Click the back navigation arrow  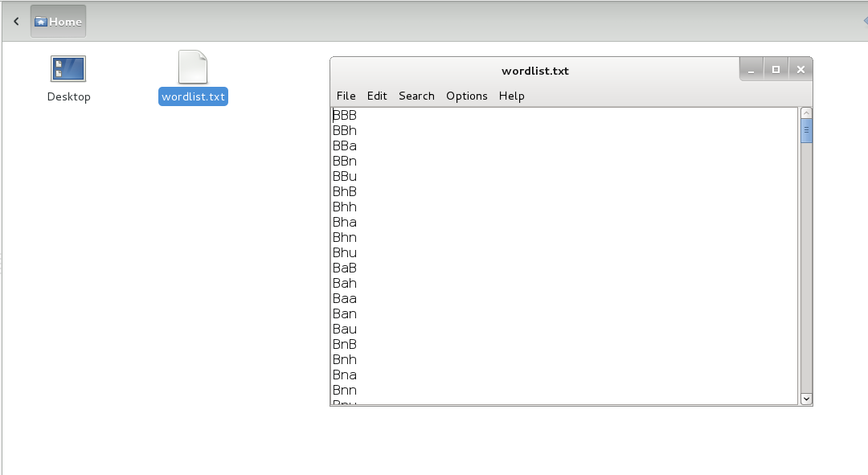coord(16,21)
